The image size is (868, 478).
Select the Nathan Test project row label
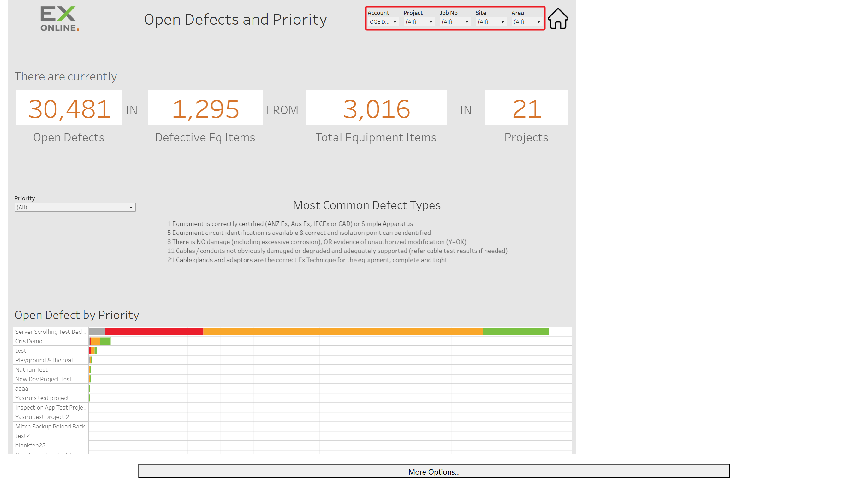coord(31,369)
